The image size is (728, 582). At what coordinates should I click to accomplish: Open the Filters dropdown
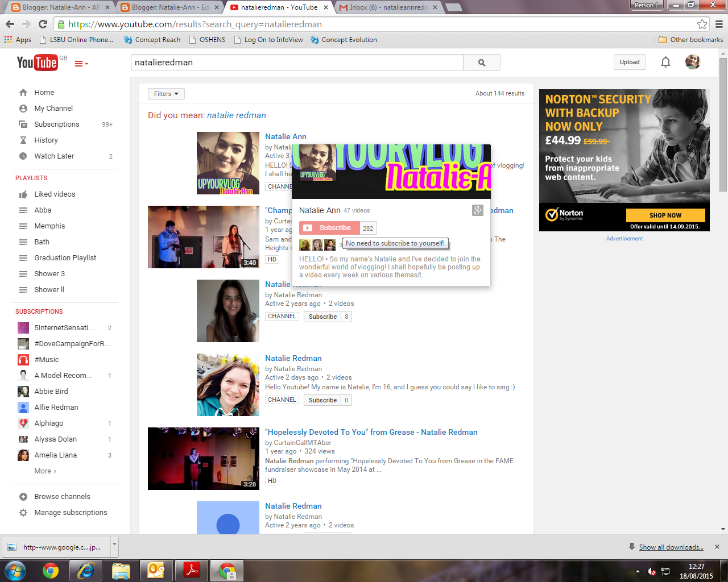point(166,94)
